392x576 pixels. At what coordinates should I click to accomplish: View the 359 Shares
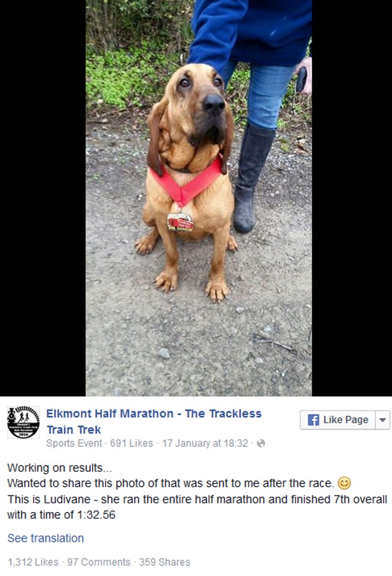[x=164, y=562]
